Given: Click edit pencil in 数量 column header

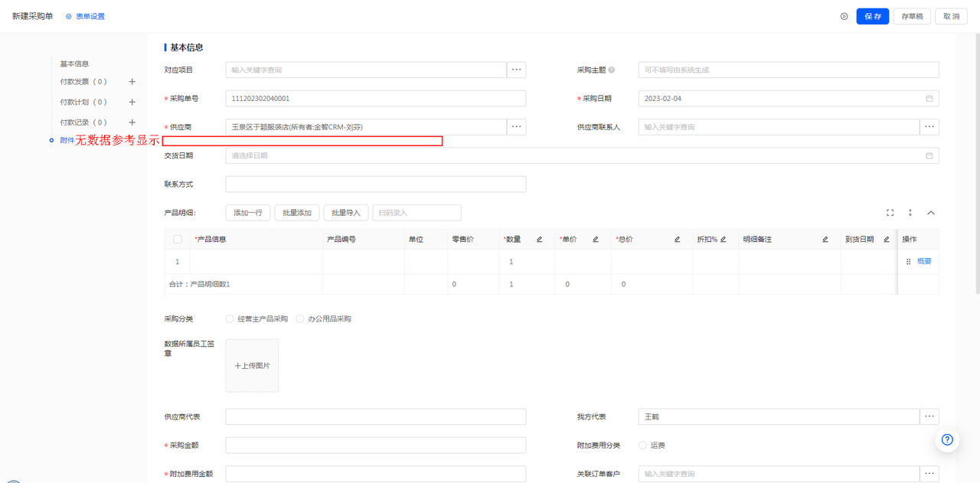Looking at the screenshot, I should (539, 240).
